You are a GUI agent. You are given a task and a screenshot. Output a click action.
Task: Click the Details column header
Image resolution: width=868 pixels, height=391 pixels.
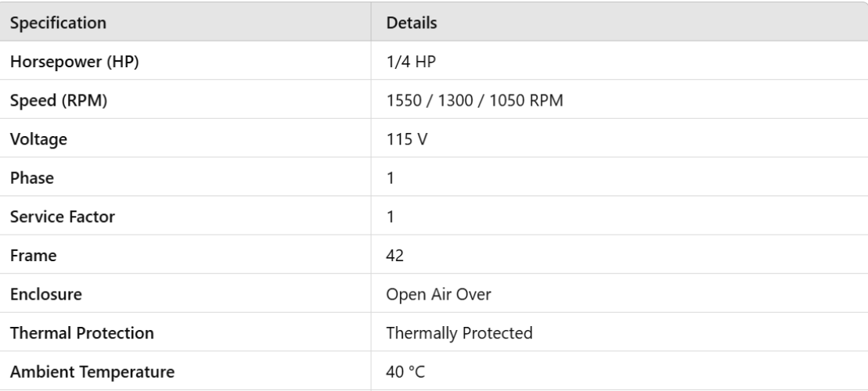[412, 22]
